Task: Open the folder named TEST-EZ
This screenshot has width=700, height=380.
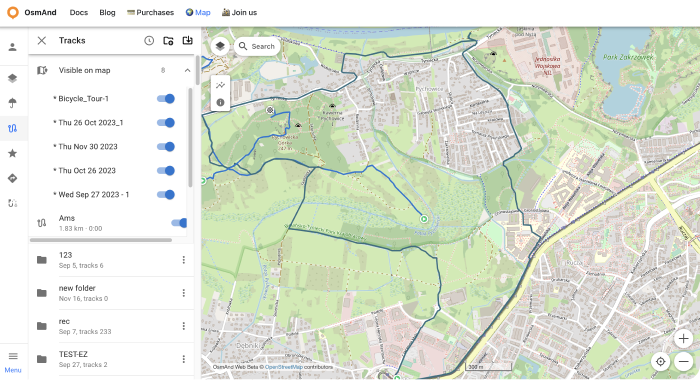Action: (x=73, y=354)
